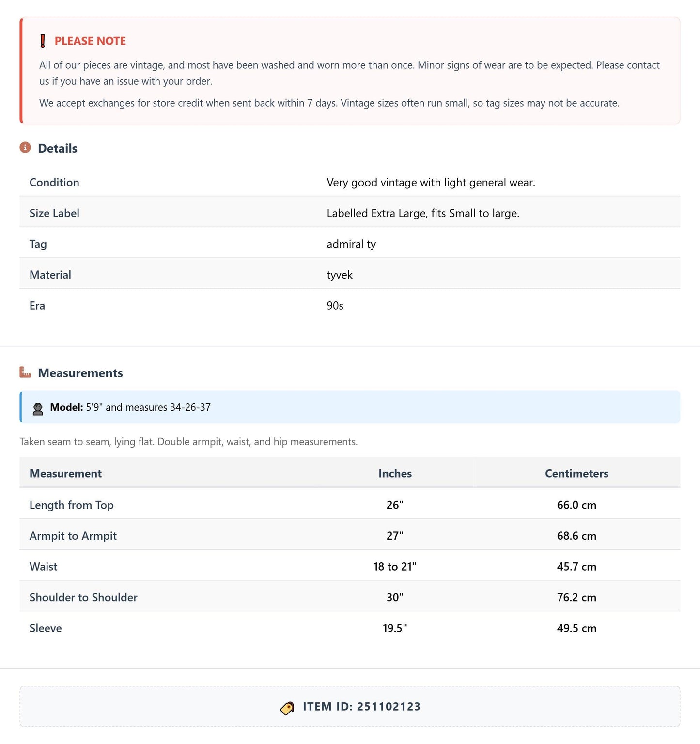This screenshot has height=744, width=700.
Task: Select the Condition row label
Action: pos(54,182)
